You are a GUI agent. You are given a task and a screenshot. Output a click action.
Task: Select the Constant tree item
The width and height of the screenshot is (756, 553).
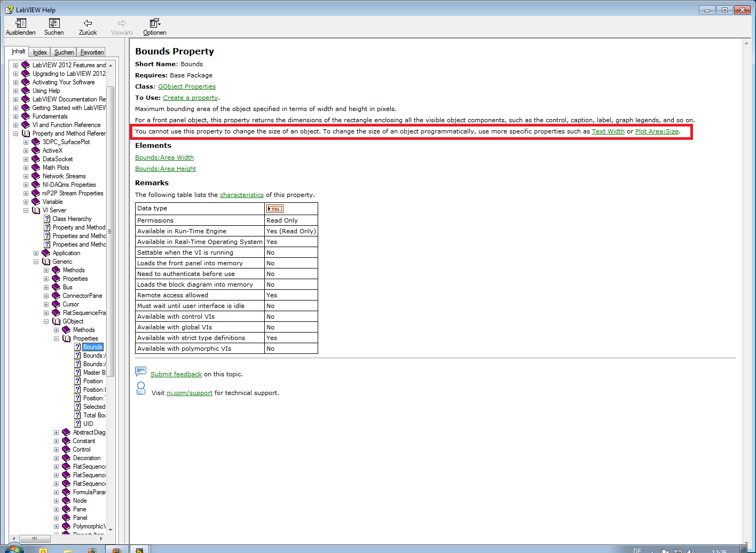click(x=84, y=441)
